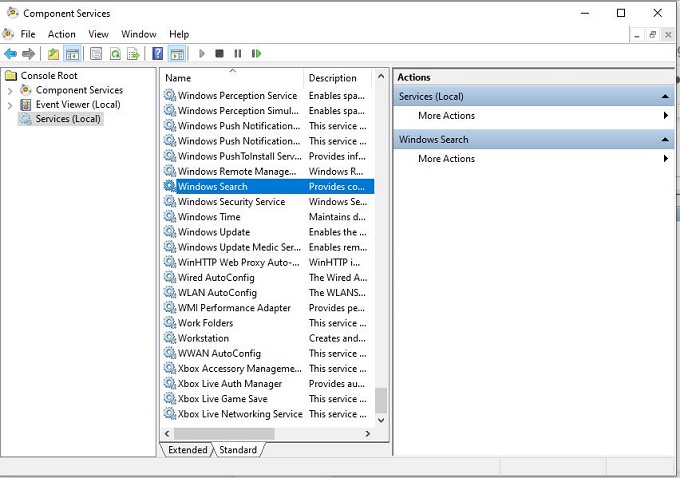Image resolution: width=680 pixels, height=478 pixels.
Task: Open the View menu
Action: click(x=98, y=34)
